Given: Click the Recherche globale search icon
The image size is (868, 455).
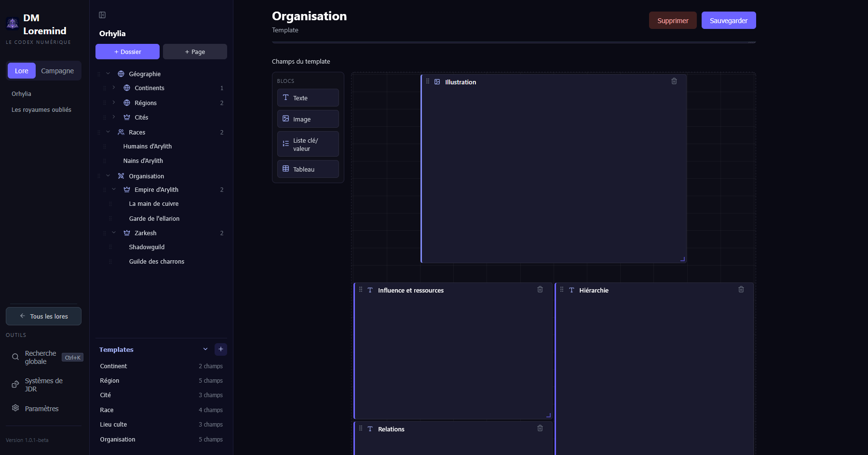Looking at the screenshot, I should click(x=15, y=357).
